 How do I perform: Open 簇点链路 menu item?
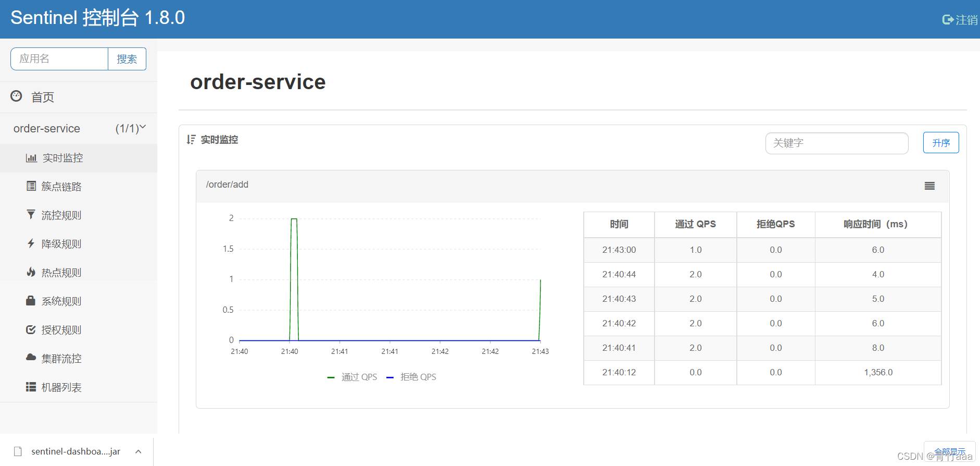point(61,187)
